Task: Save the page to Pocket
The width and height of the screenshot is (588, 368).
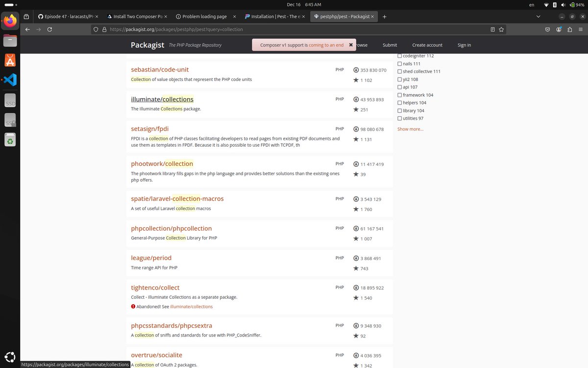Action: 547,29
